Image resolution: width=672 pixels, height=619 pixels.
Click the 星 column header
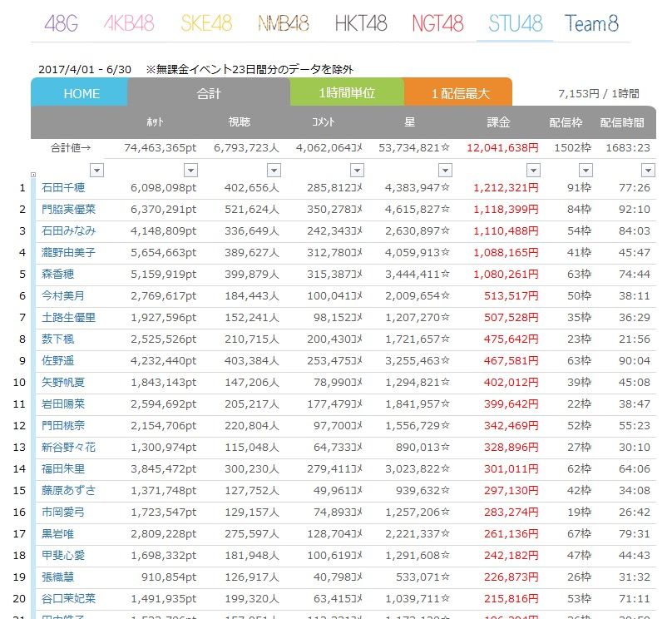pos(409,122)
